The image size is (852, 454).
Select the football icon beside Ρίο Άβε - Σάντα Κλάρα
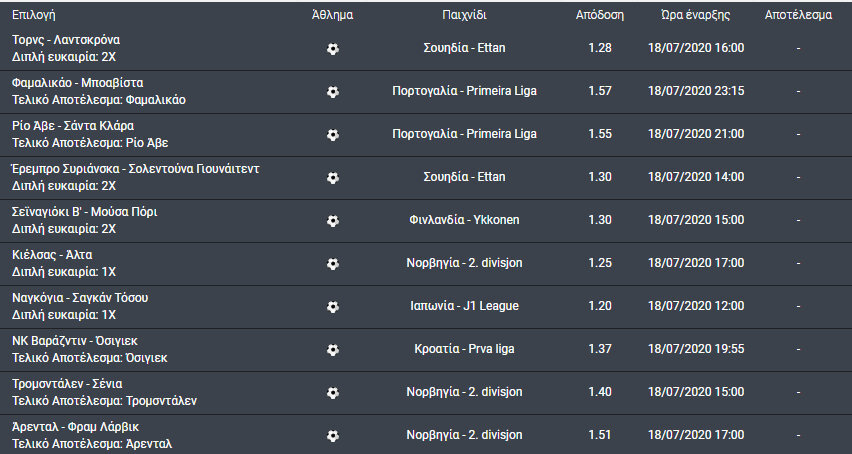point(333,135)
